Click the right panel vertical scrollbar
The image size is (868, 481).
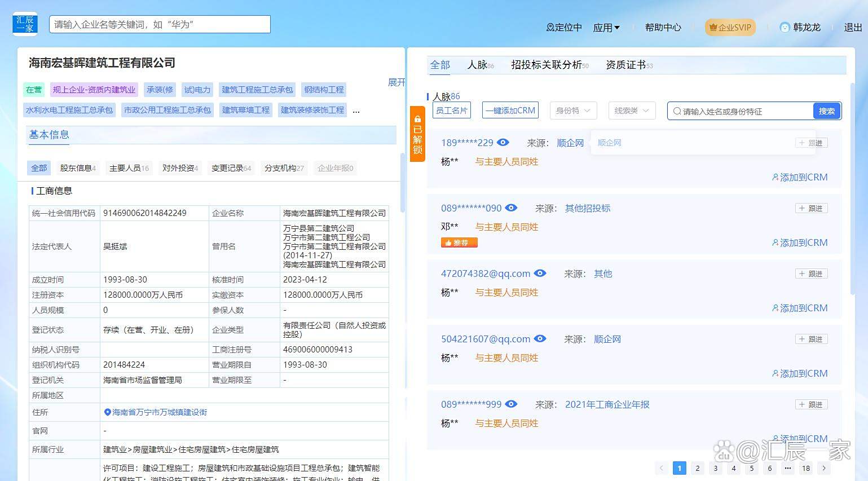click(852, 189)
